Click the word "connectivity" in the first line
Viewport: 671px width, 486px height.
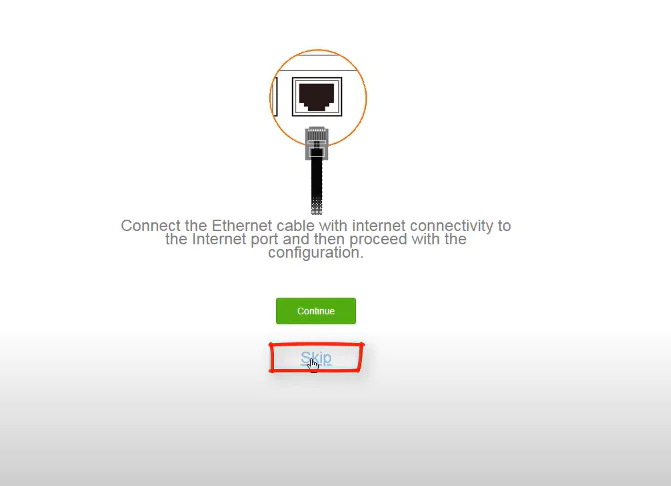451,225
